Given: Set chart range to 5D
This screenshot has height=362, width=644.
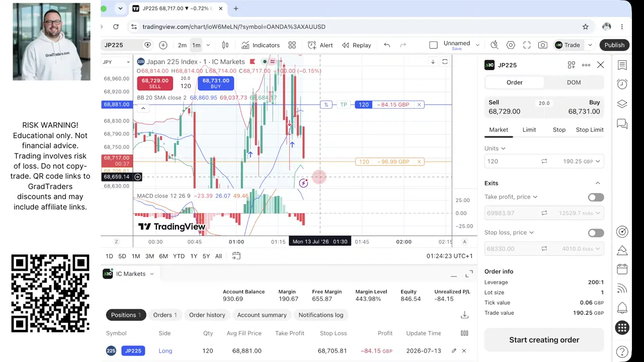Looking at the screenshot, I should click(x=122, y=256).
